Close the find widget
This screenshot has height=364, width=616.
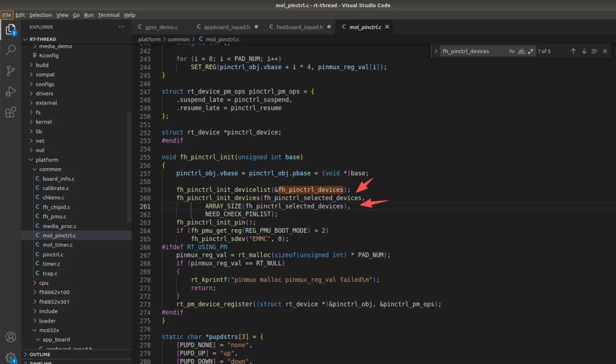coord(605,51)
